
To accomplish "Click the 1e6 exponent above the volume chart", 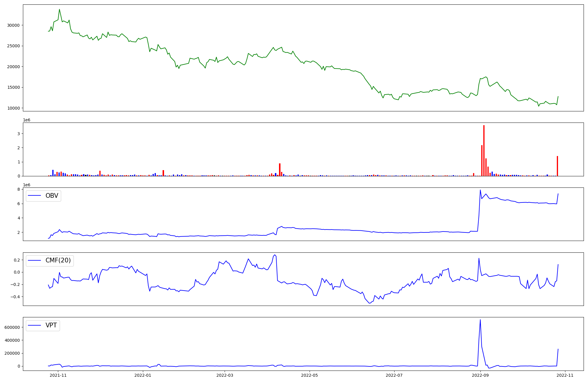I will point(26,120).
